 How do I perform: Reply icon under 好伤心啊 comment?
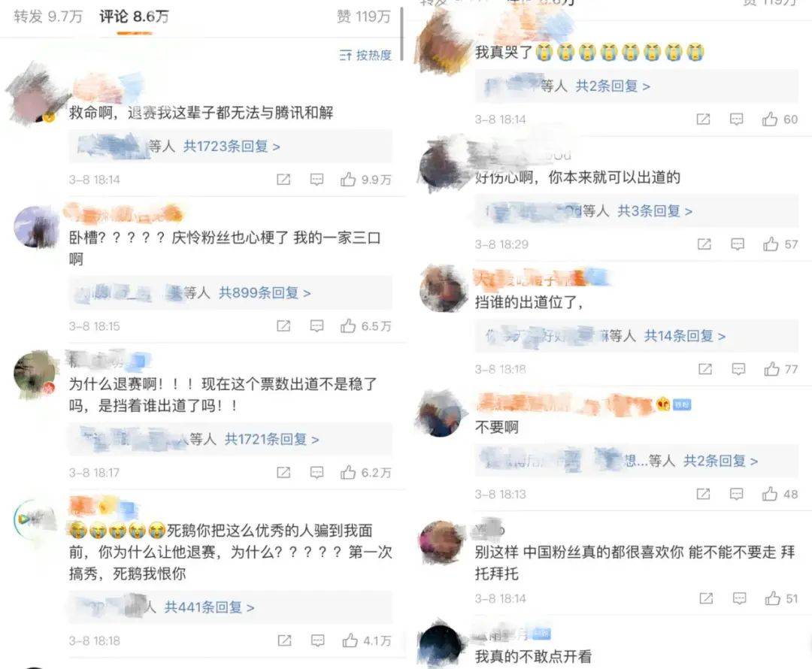(738, 244)
